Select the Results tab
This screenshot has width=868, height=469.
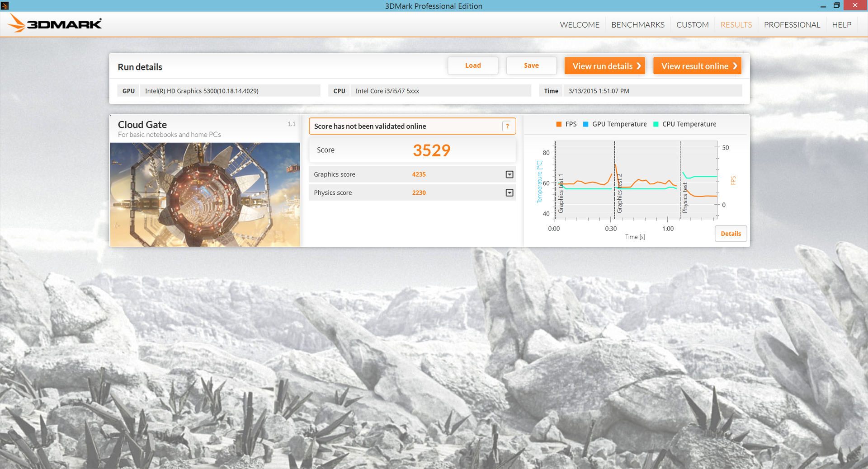(736, 25)
